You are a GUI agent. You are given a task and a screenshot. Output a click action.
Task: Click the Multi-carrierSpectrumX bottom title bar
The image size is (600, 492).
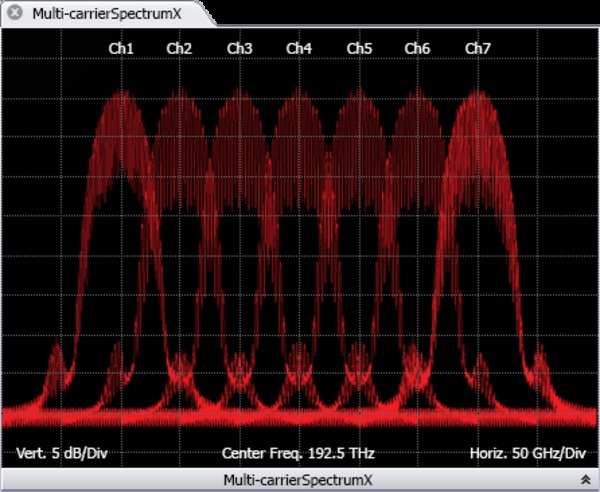298,480
